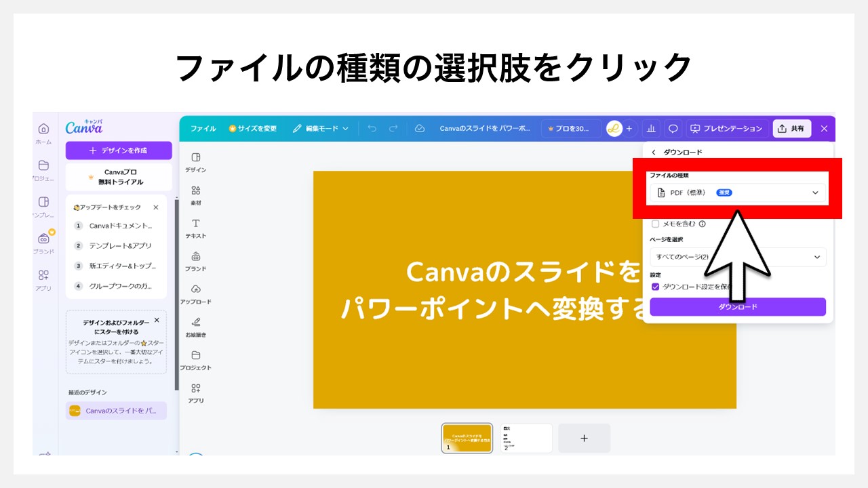Open the comment bubble icon in the top bar
The height and width of the screenshot is (488, 868).
(674, 128)
